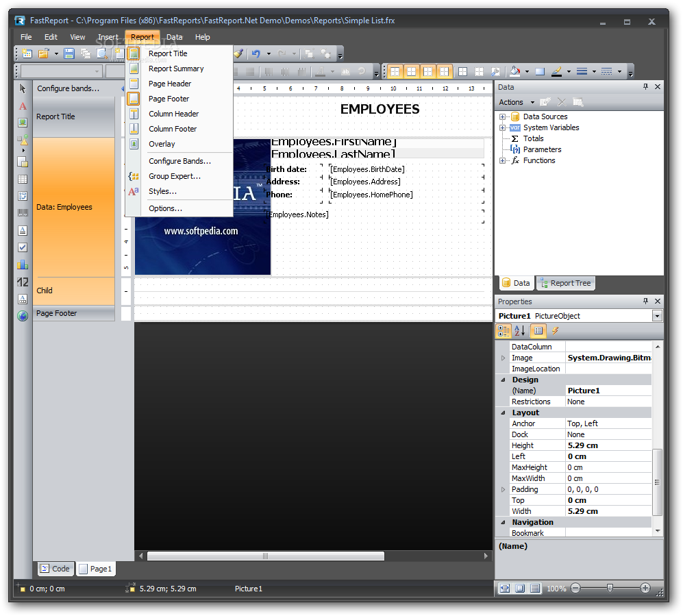Toggle Categorized view in Properties panel

click(x=504, y=331)
